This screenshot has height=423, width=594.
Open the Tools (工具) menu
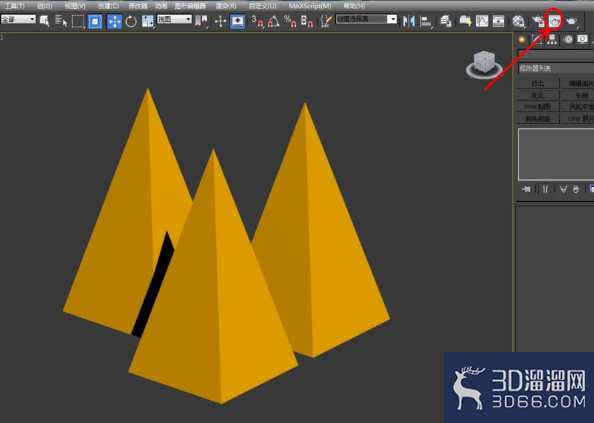point(14,6)
